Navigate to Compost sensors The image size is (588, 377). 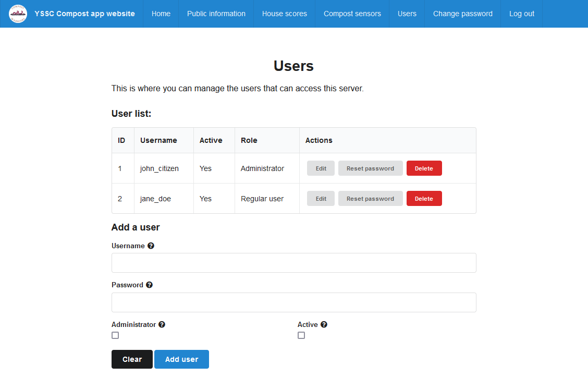[352, 14]
